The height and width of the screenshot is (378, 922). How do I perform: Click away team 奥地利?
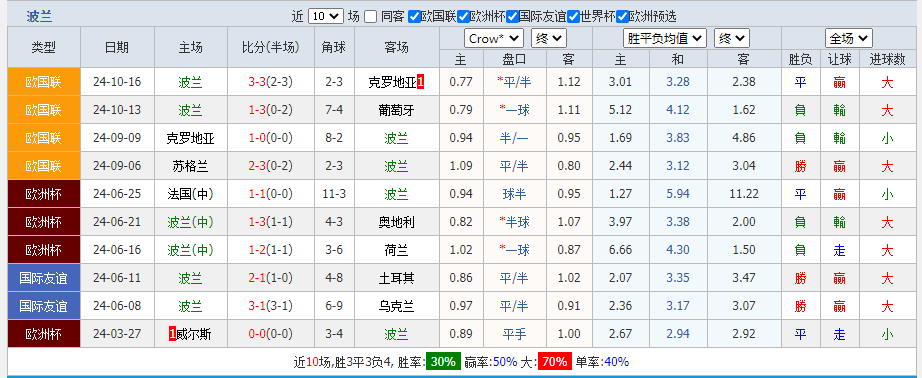point(397,222)
